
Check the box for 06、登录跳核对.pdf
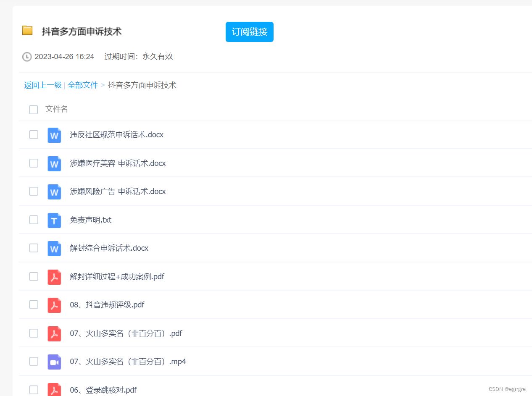[34, 390]
